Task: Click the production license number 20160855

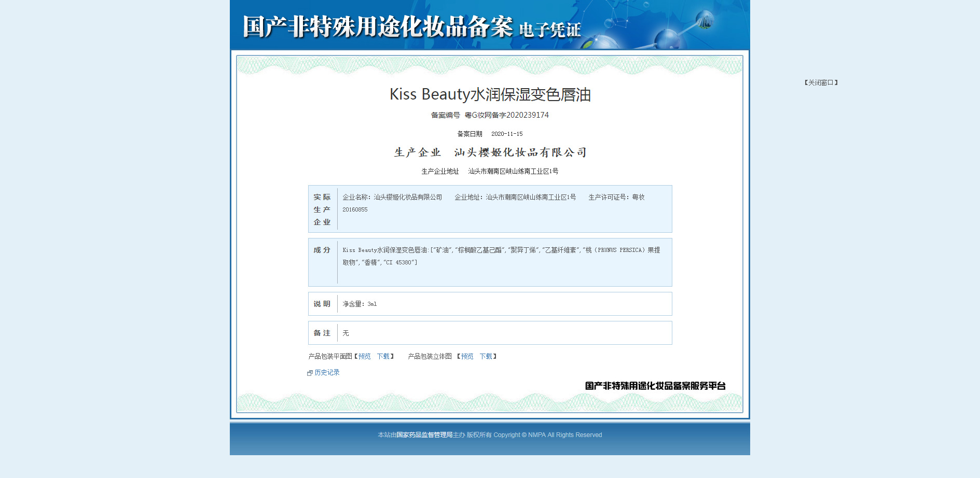Action: point(355,209)
